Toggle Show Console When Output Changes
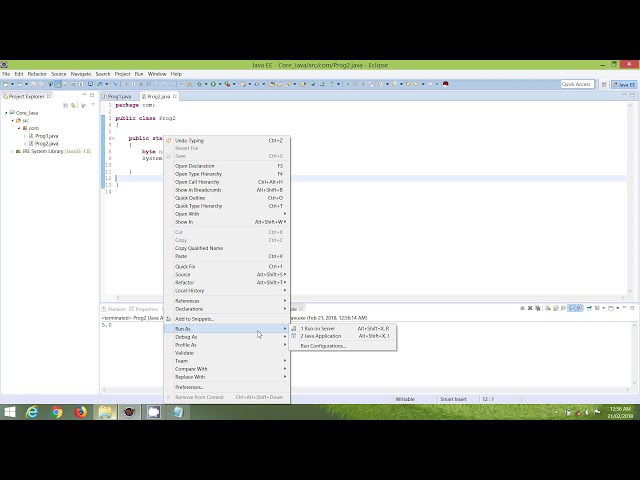 pos(571,308)
